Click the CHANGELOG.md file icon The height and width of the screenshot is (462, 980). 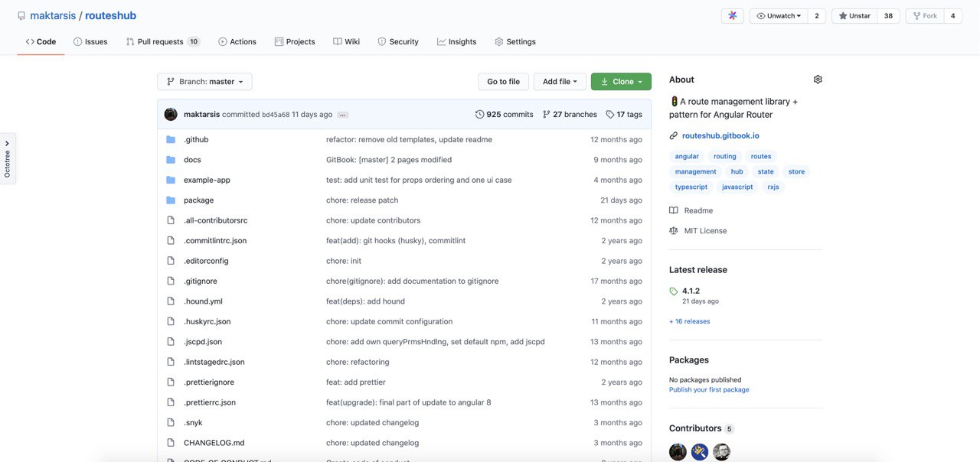tap(171, 443)
